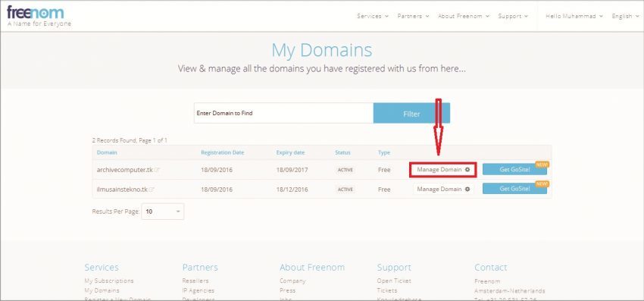644x301 pixels.
Task: Open My Subscriptions footer link
Action: pyautogui.click(x=109, y=281)
